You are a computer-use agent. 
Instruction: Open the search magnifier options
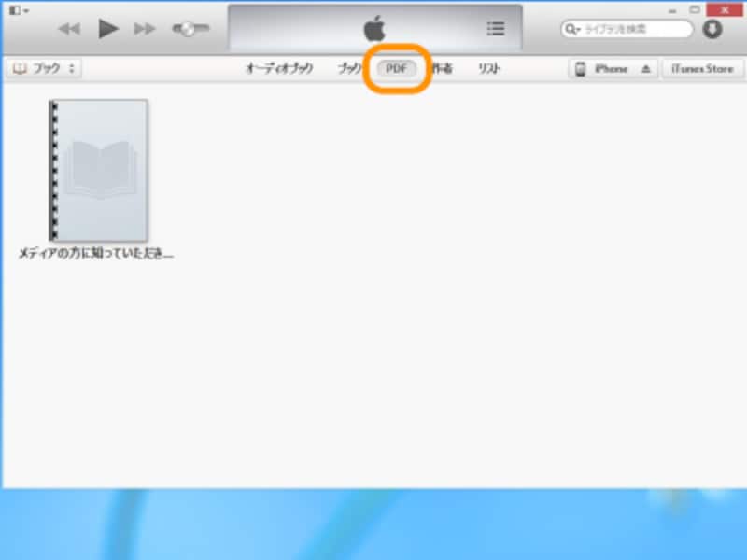coord(571,30)
